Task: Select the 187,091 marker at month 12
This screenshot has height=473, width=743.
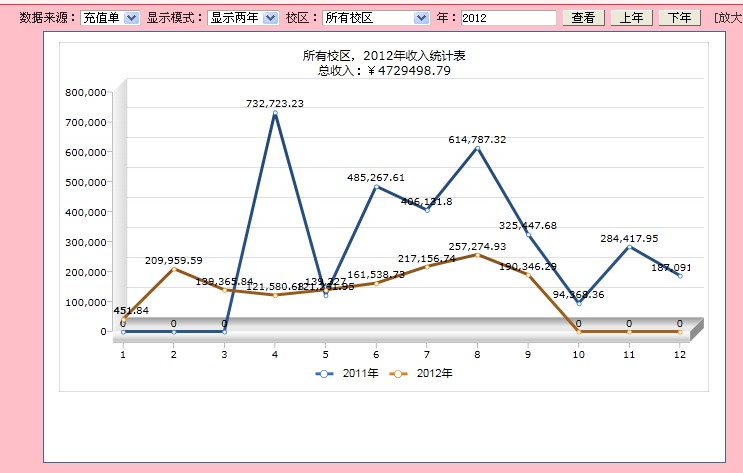Action: click(x=680, y=276)
